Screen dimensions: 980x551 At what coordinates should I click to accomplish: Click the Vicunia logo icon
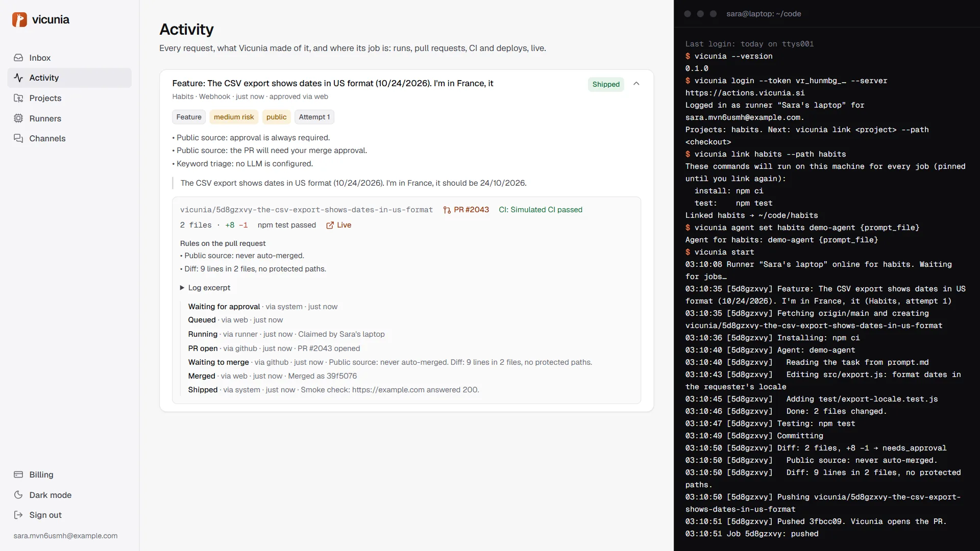click(x=19, y=19)
